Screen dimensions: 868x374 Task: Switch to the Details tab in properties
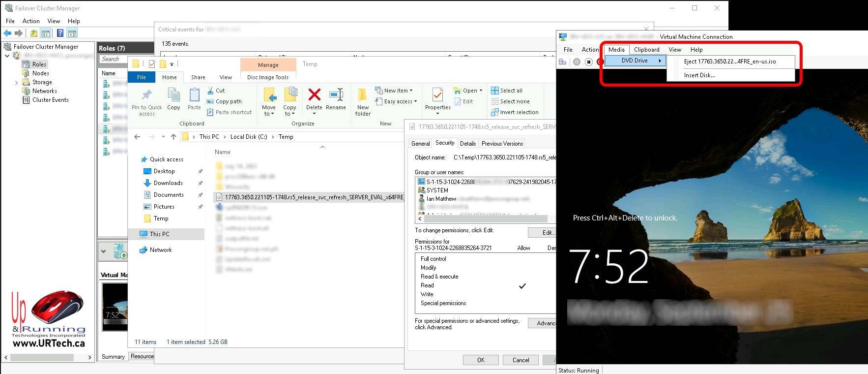(x=467, y=144)
